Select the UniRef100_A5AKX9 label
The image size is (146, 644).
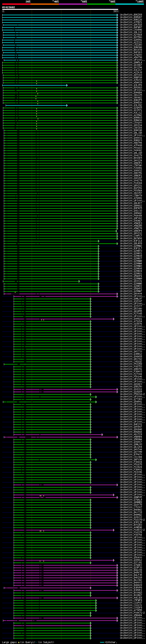click(x=131, y=82)
